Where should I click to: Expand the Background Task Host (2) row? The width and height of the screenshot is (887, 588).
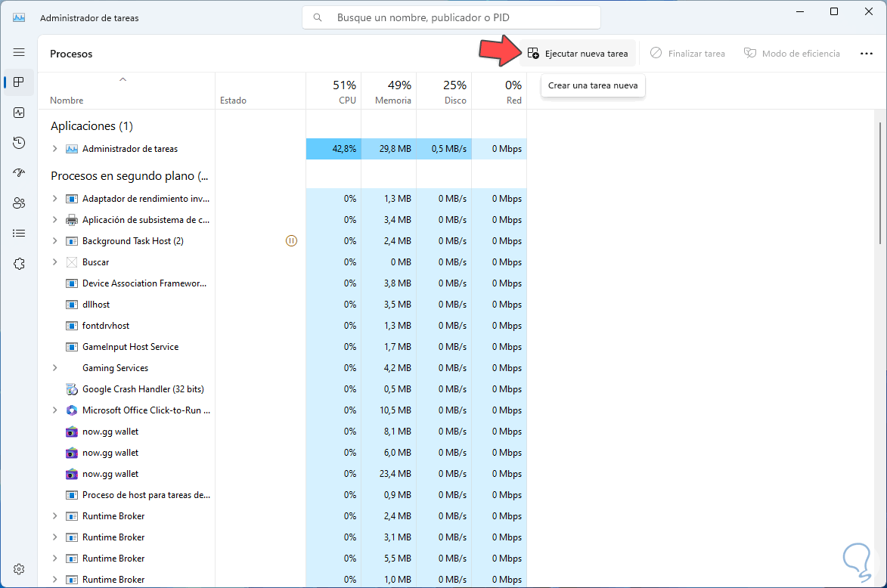[x=55, y=241]
